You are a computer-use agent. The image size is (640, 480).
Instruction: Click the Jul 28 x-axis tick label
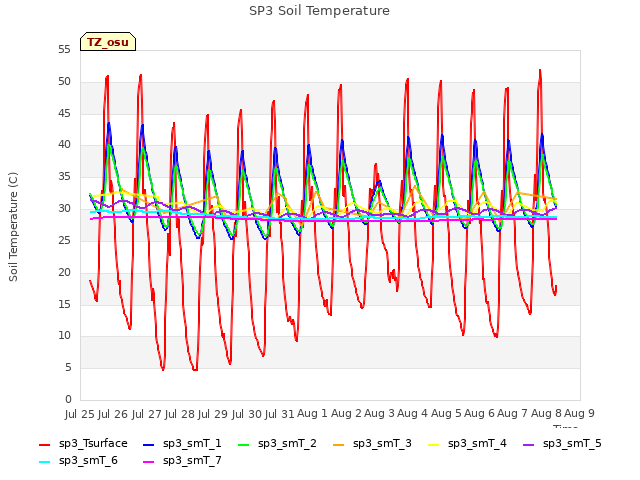pos(180,414)
